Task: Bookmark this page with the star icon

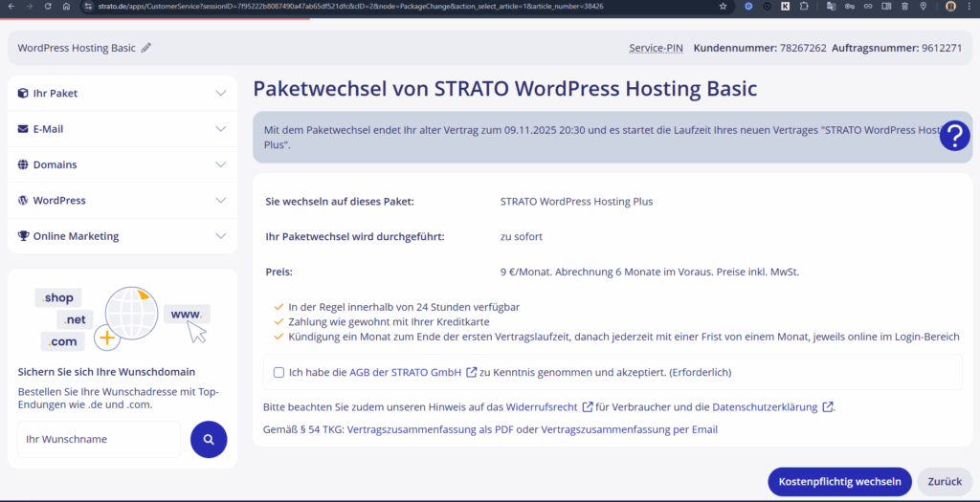Action: coord(723,6)
